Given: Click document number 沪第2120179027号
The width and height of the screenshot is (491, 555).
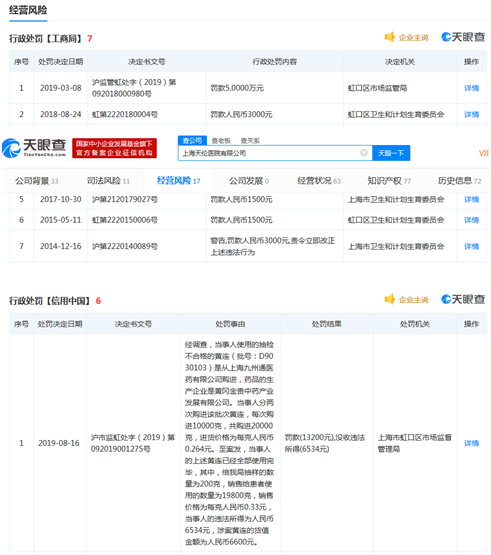Looking at the screenshot, I should pos(125,200).
